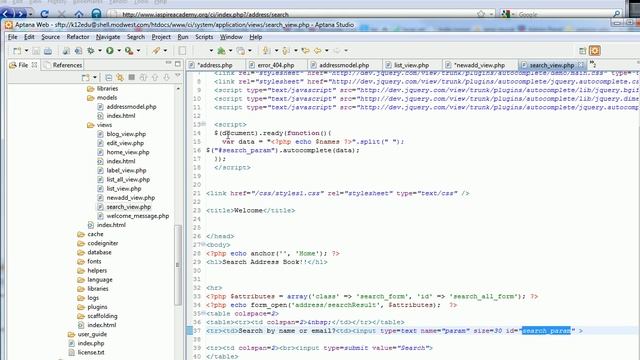Click browser bookmark star icon
The height and width of the screenshot is (360, 640).
coord(481,14)
